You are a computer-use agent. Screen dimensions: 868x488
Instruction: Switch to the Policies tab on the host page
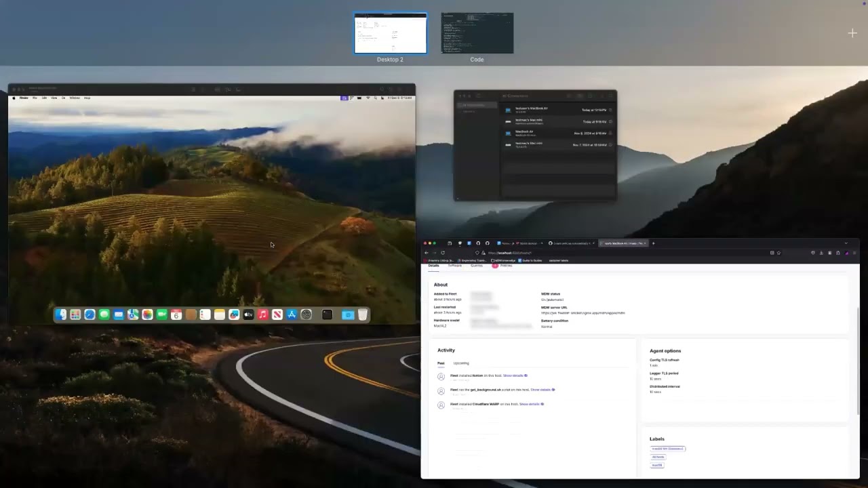coord(503,266)
